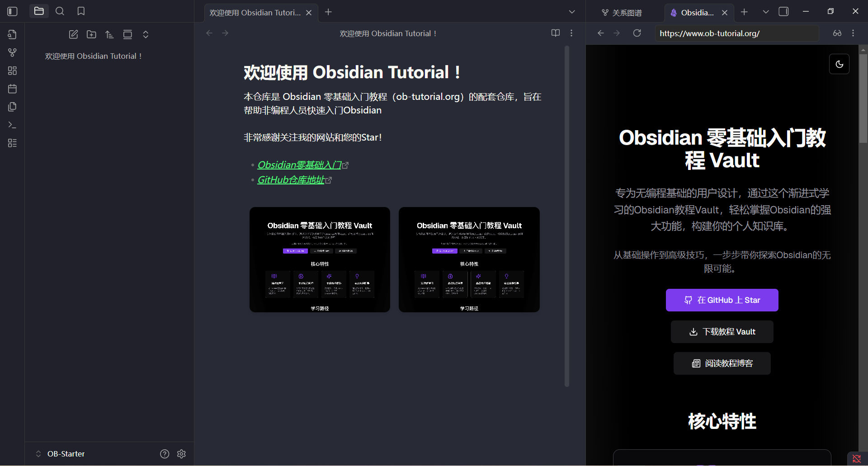Navigate back in the note pane
The width and height of the screenshot is (868, 466).
pyautogui.click(x=209, y=33)
